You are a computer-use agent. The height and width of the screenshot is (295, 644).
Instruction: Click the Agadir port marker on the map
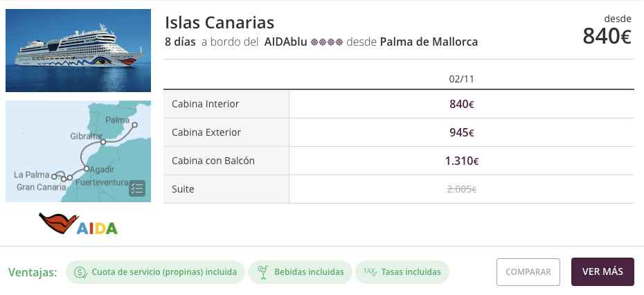86,168
